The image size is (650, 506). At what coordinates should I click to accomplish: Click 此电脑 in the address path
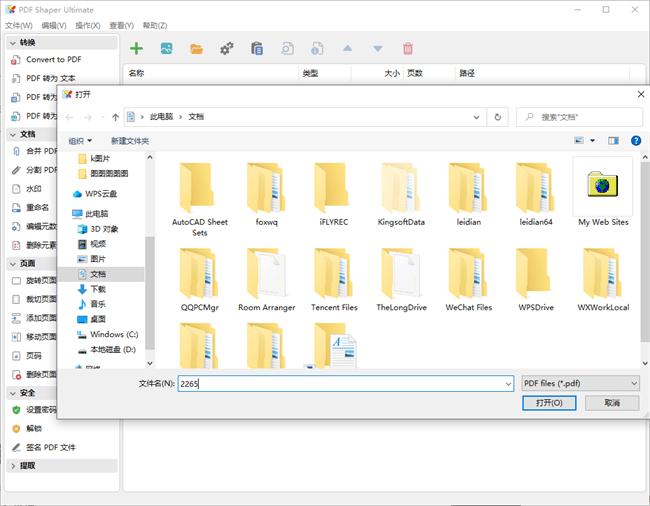(161, 117)
